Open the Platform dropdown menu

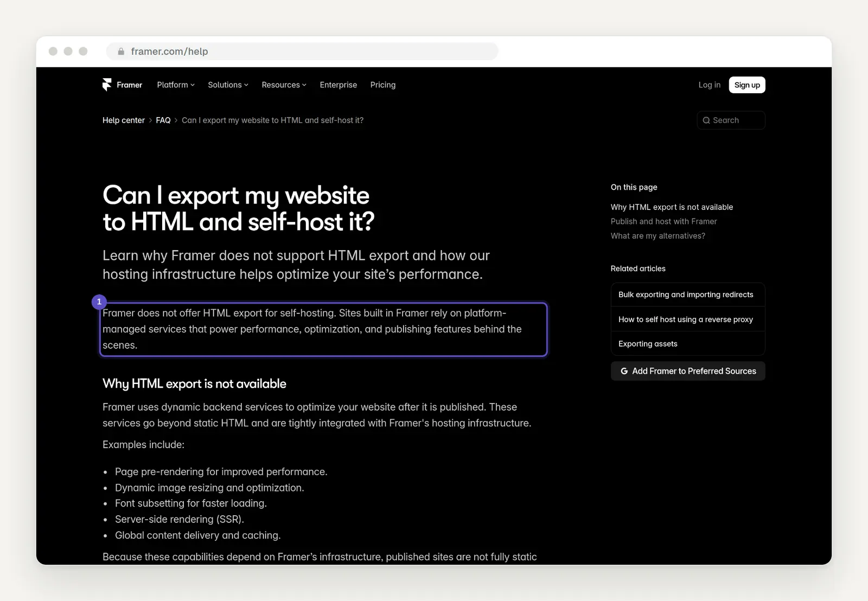click(176, 85)
